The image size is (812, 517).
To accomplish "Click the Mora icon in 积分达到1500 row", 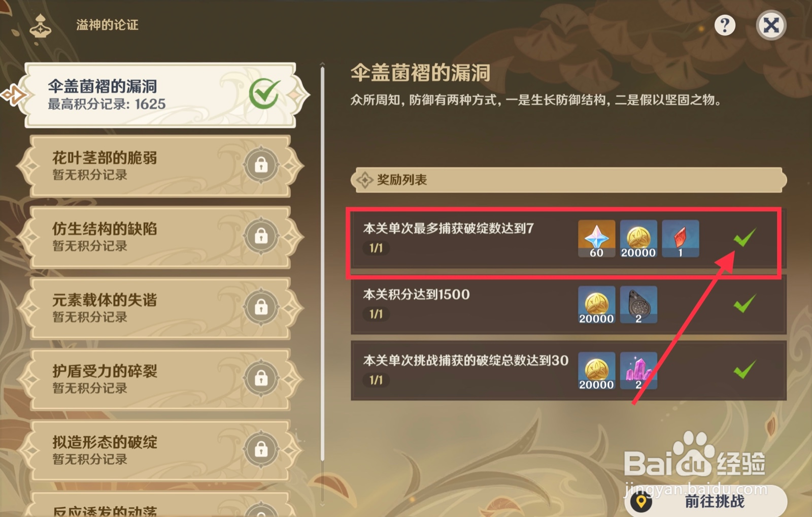I will click(x=596, y=305).
